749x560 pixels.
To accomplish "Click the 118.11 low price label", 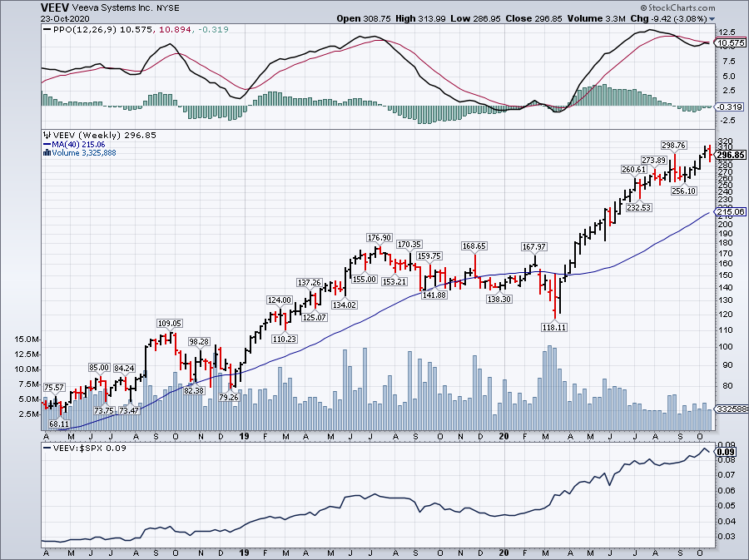I will (x=554, y=328).
